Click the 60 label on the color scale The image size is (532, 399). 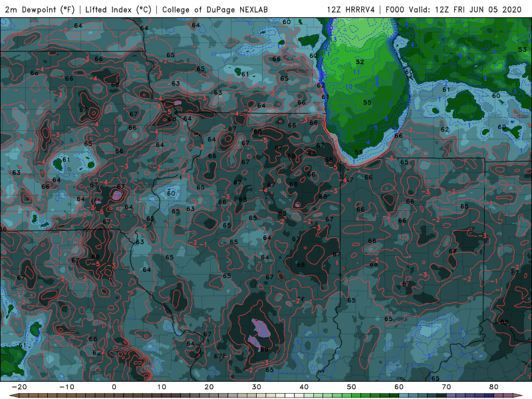(399, 387)
